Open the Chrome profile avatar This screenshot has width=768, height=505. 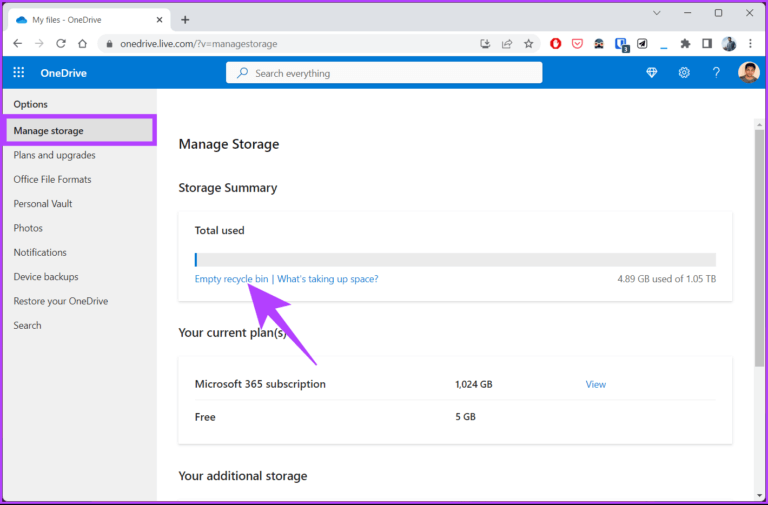click(729, 44)
